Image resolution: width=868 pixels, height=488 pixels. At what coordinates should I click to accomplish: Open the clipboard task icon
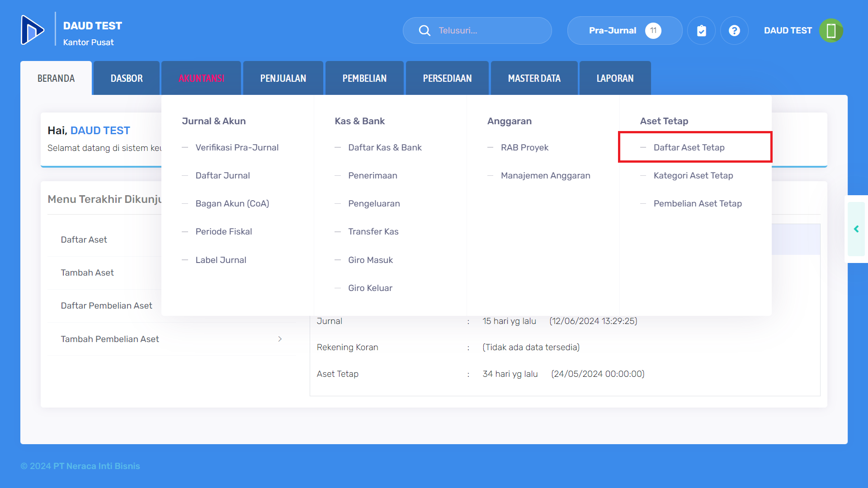click(701, 30)
